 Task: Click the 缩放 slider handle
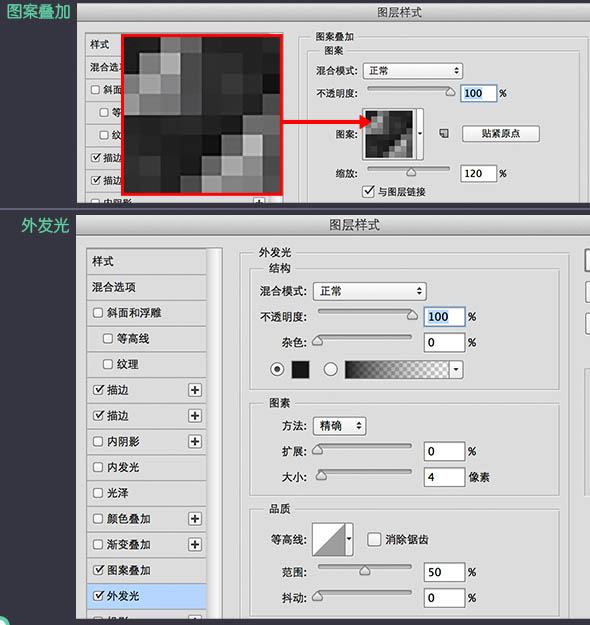click(x=411, y=172)
